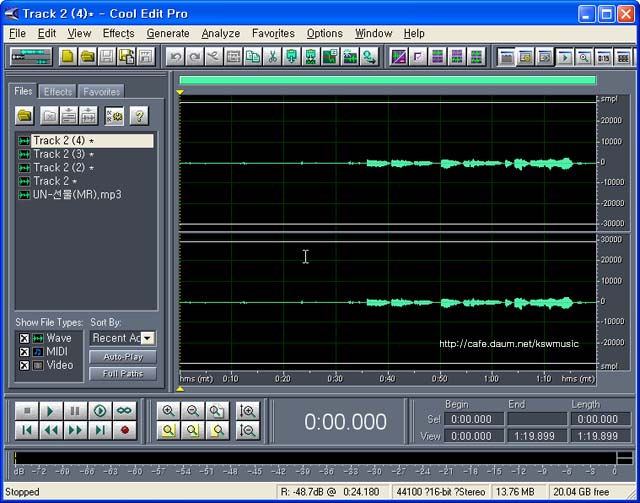This screenshot has width=640, height=503.
Task: Zoom in vertically with the arrow-plus magnifier
Action: pos(248,411)
